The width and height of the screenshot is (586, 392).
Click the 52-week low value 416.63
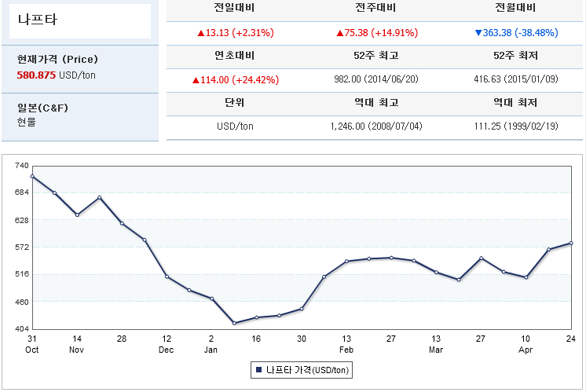click(515, 80)
